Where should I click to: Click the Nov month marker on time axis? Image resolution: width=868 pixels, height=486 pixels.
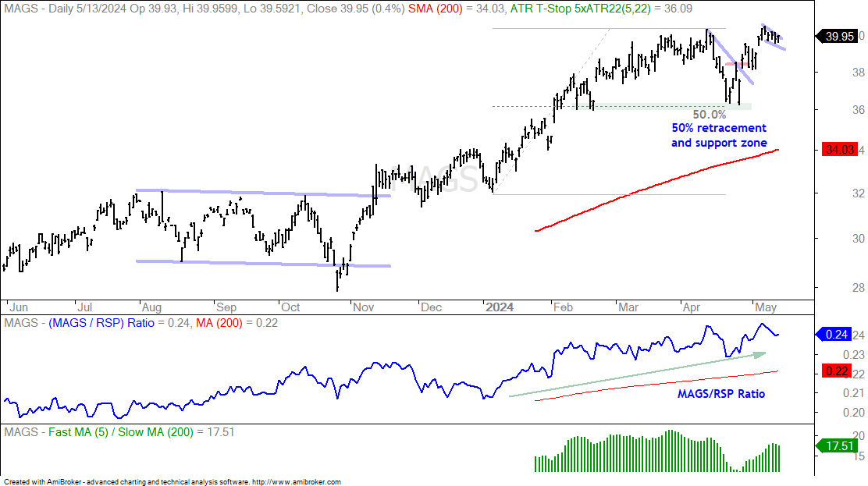click(x=363, y=307)
